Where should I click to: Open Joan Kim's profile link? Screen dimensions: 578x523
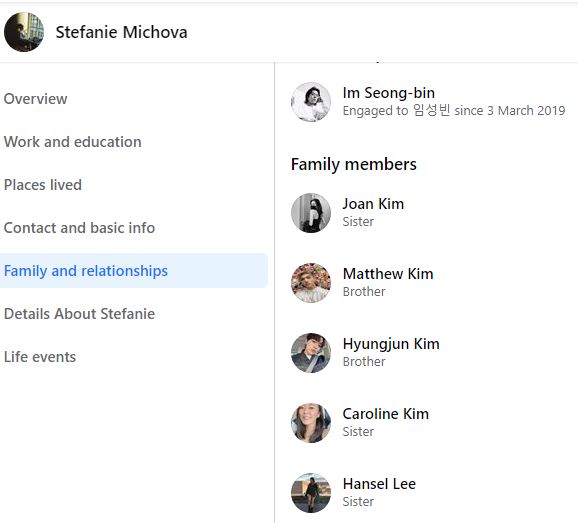pyautogui.click(x=373, y=204)
